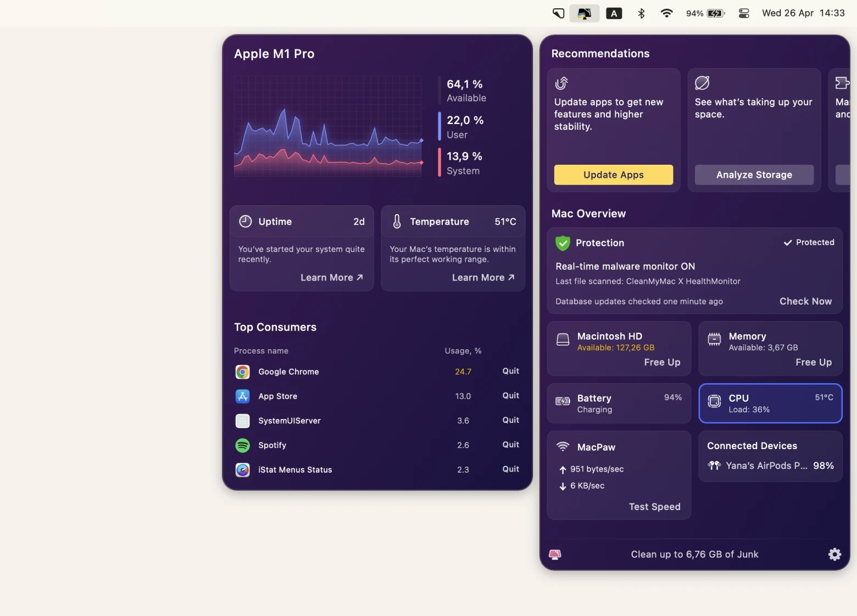The height and width of the screenshot is (616, 857).
Task: Open the Battery card details
Action: (x=619, y=403)
